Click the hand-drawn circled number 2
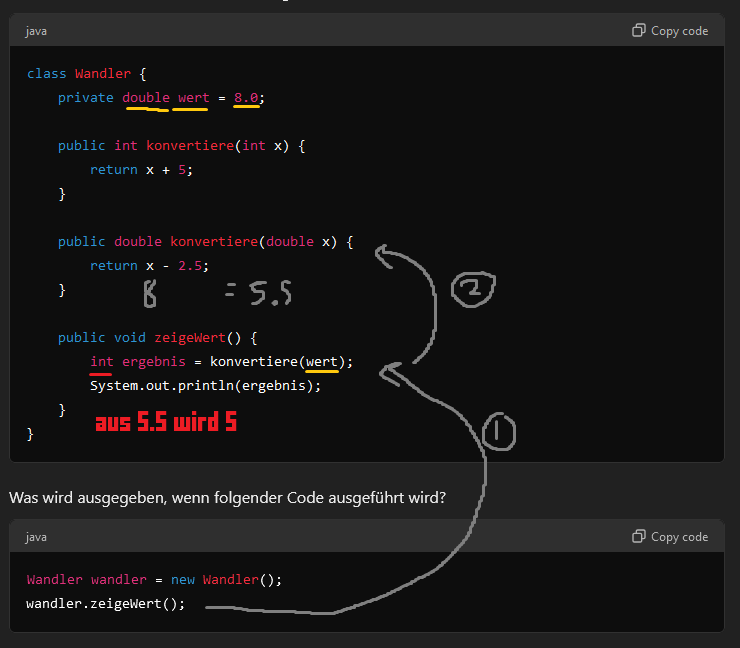The width and height of the screenshot is (740, 648). 472,290
